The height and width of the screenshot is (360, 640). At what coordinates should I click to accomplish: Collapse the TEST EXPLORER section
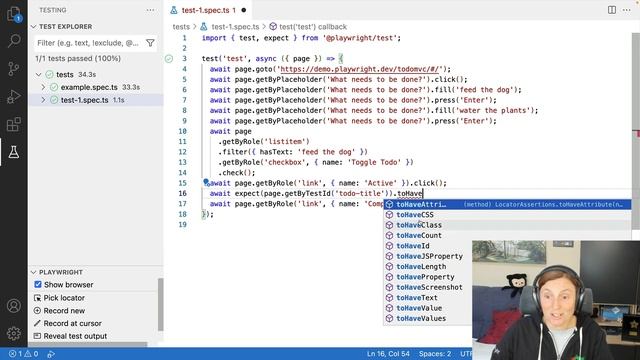pyautogui.click(x=33, y=27)
